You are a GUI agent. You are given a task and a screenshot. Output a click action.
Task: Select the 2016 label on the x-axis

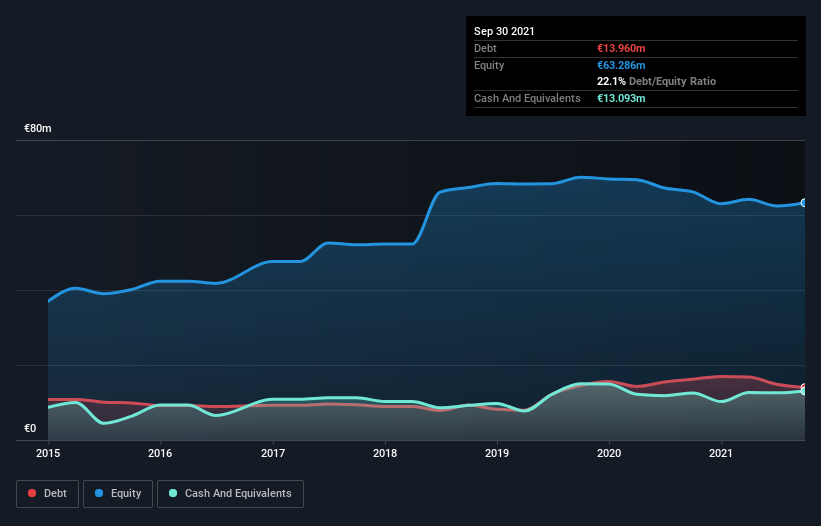click(x=160, y=453)
